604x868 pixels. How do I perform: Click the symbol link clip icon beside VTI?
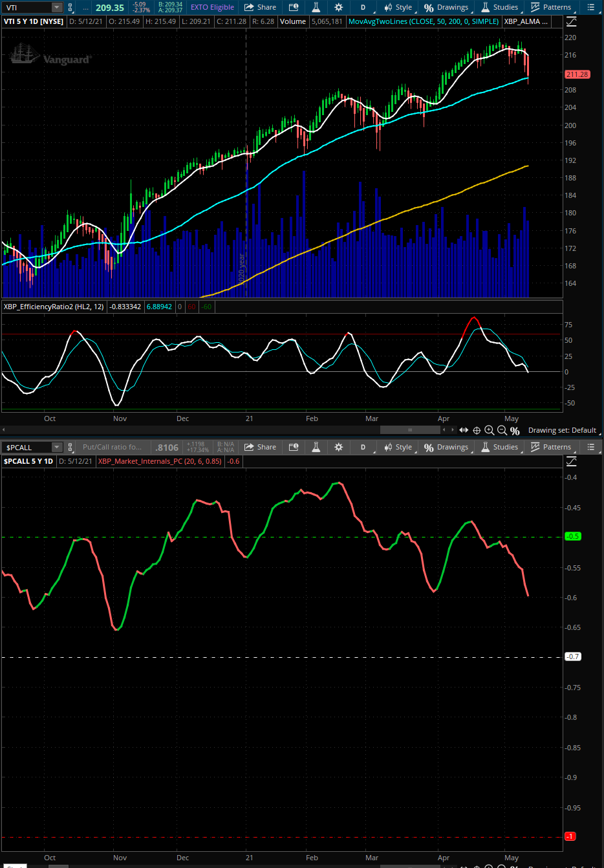click(70, 8)
